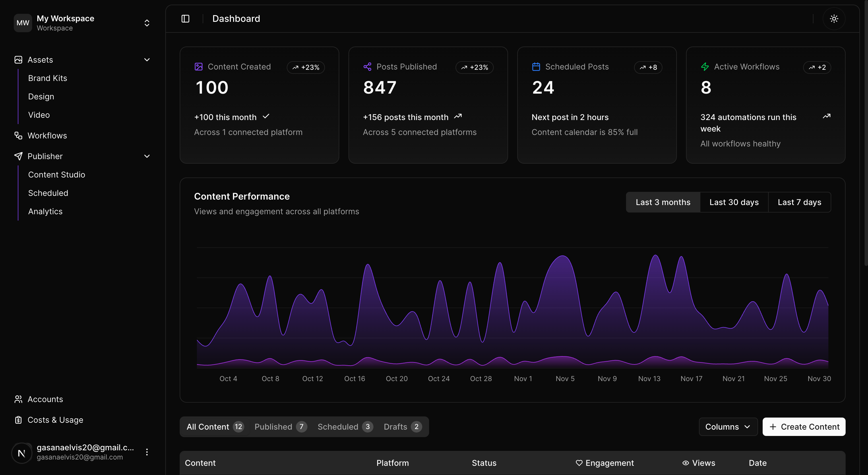Click the Create Content button
The height and width of the screenshot is (475, 868).
click(804, 426)
